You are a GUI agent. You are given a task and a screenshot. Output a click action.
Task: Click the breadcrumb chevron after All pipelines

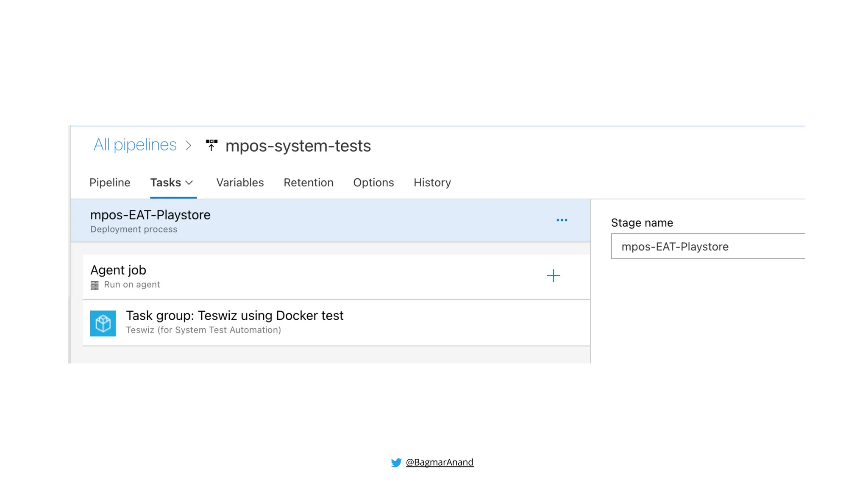point(189,146)
